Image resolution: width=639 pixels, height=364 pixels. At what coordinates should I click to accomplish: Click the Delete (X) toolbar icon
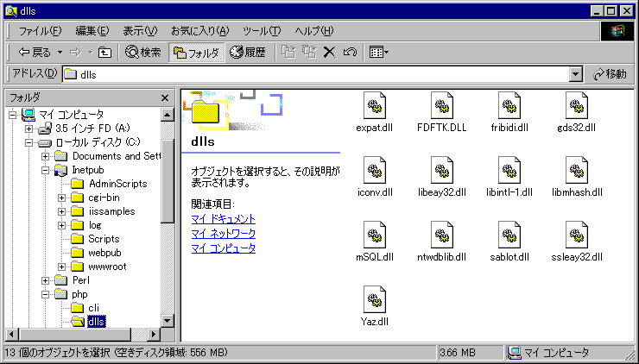tap(329, 52)
